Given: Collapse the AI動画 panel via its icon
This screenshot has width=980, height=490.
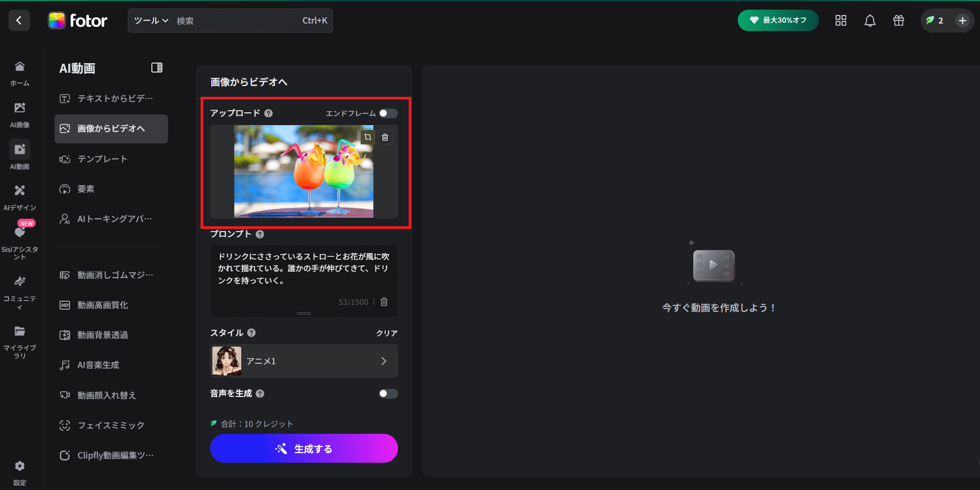Looking at the screenshot, I should [x=157, y=67].
